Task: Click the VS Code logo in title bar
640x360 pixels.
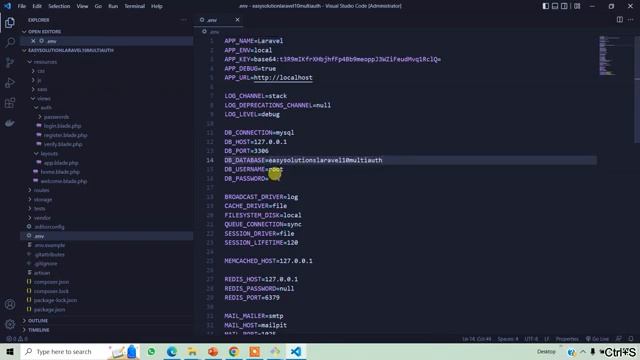Action: click(x=7, y=6)
